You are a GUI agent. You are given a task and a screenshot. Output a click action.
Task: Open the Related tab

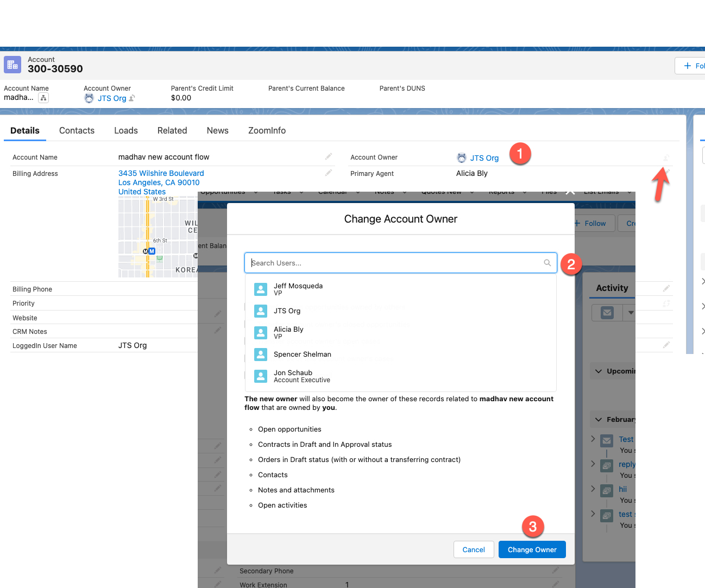[x=172, y=130]
